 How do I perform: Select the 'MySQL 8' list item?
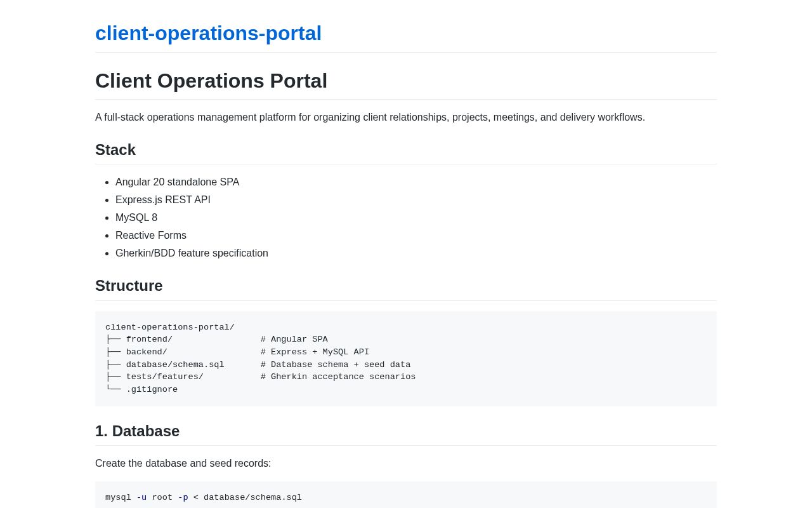click(x=136, y=218)
